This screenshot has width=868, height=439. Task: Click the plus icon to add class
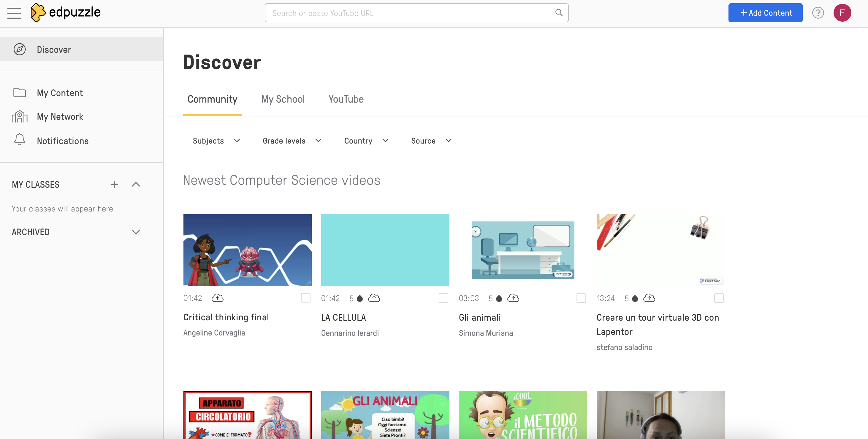115,184
